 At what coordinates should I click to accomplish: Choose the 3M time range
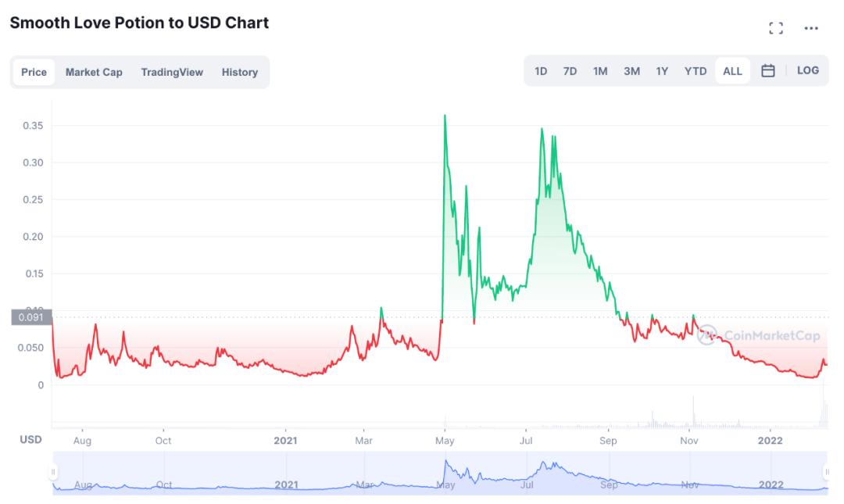click(x=631, y=71)
